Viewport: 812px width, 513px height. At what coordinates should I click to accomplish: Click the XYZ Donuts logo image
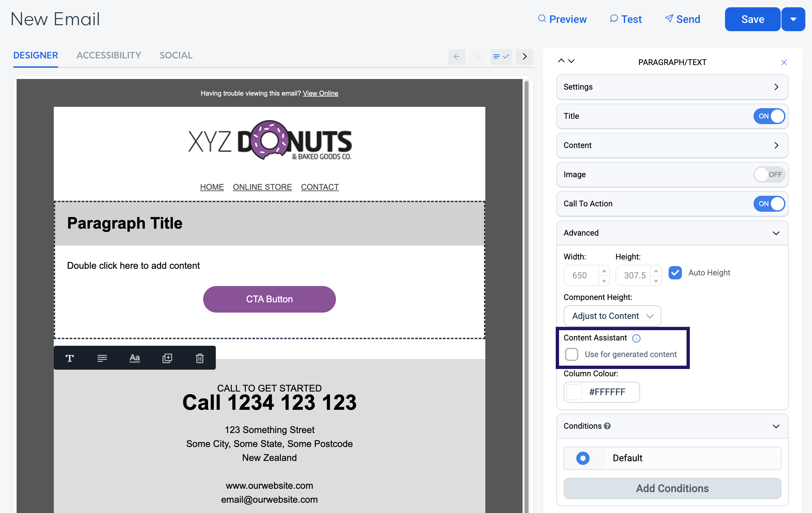pyautogui.click(x=270, y=141)
